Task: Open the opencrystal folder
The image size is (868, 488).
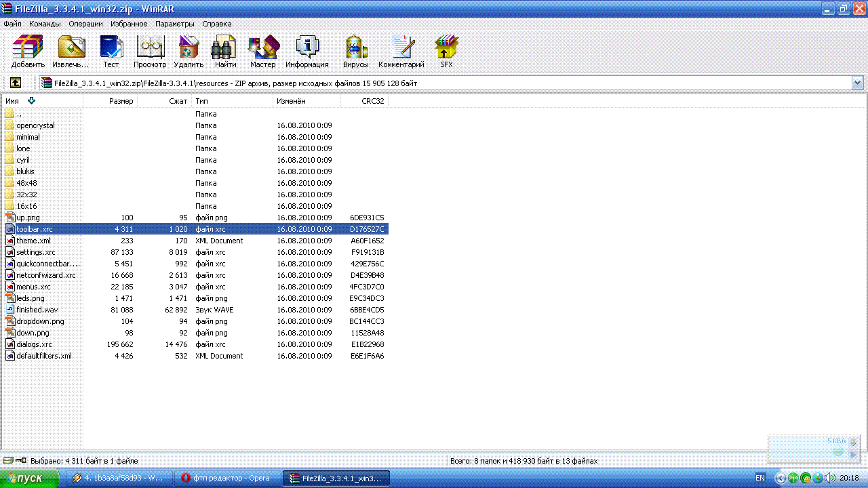Action: [35, 125]
